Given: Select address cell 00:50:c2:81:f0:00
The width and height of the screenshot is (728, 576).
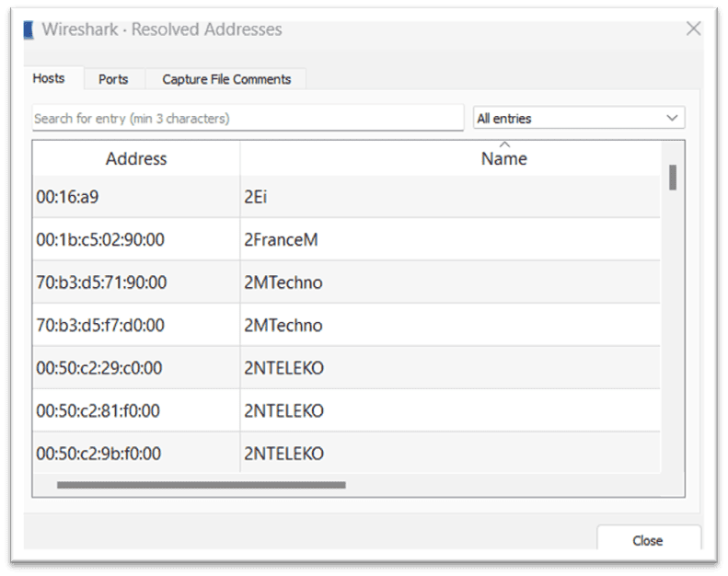Looking at the screenshot, I should click(x=136, y=410).
